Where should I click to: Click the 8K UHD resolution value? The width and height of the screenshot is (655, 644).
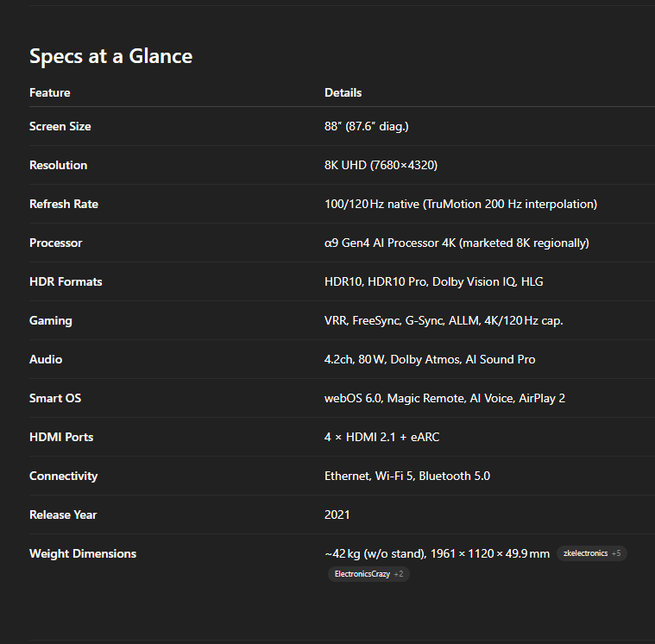(x=381, y=165)
